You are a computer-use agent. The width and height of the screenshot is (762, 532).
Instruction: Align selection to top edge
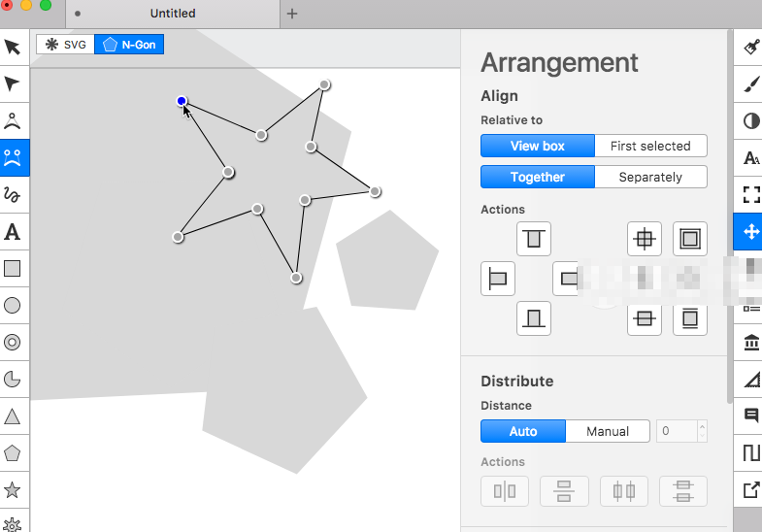click(x=534, y=239)
